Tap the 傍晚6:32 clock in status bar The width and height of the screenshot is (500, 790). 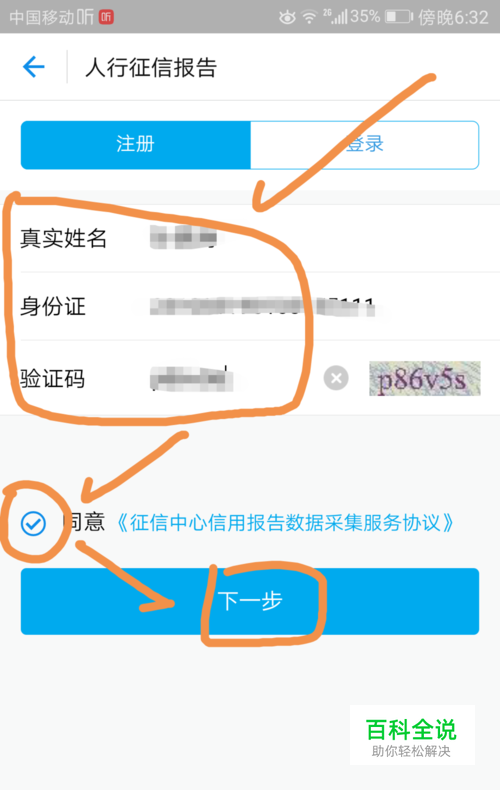click(453, 18)
